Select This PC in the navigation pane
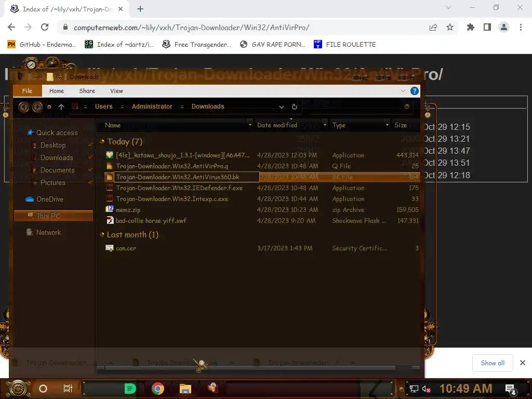 pyautogui.click(x=54, y=216)
